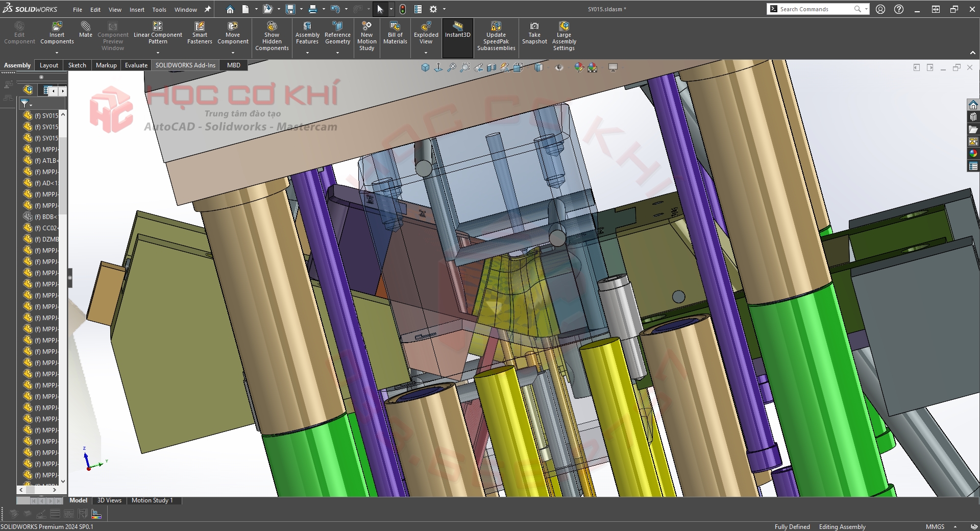Select the (f) BDB component in tree
The image size is (980, 531).
(x=41, y=217)
